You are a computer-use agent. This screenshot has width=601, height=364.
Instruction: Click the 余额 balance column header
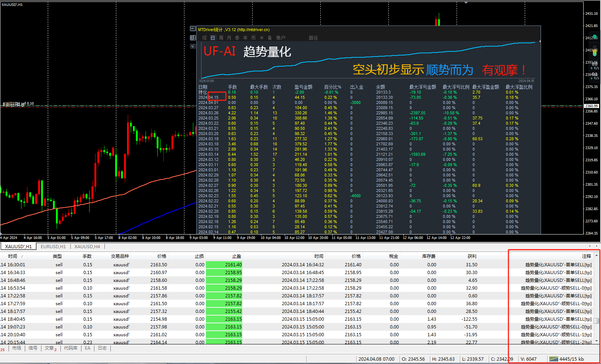click(380, 87)
